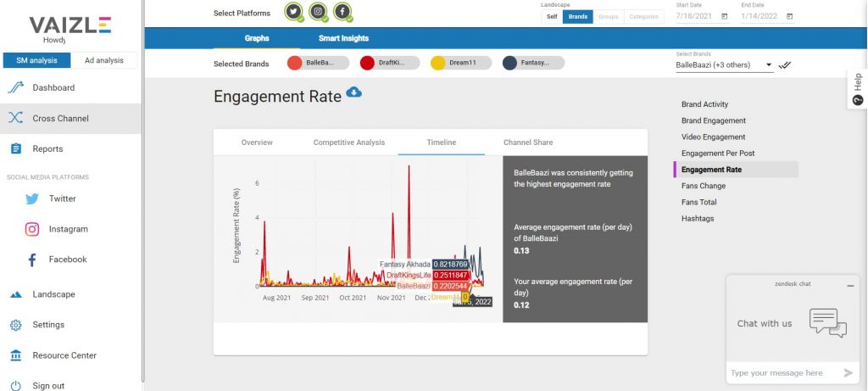Screen dimensions: 868x391
Task: Go to Video Engagement section
Action: [x=713, y=137]
